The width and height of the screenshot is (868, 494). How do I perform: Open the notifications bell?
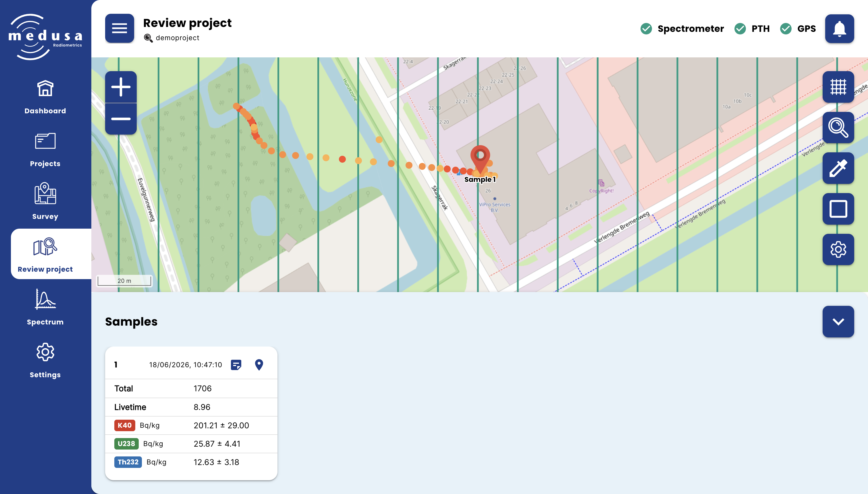coord(839,28)
